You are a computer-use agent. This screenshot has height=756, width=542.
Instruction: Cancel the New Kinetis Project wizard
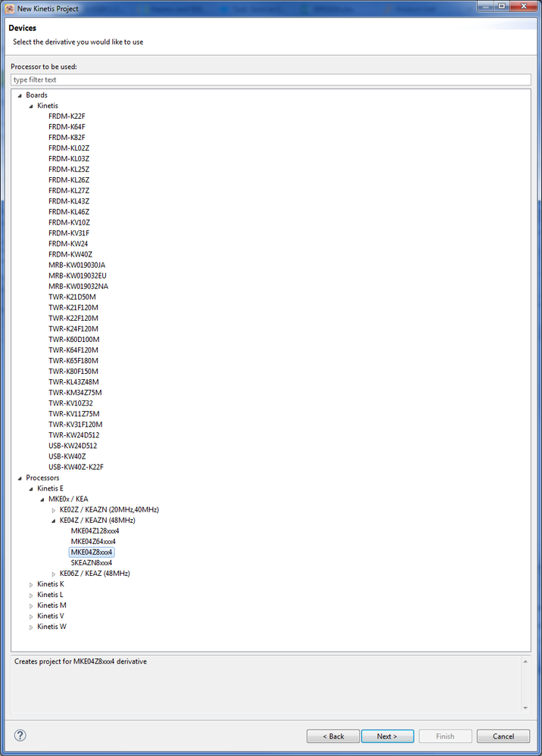pos(503,736)
